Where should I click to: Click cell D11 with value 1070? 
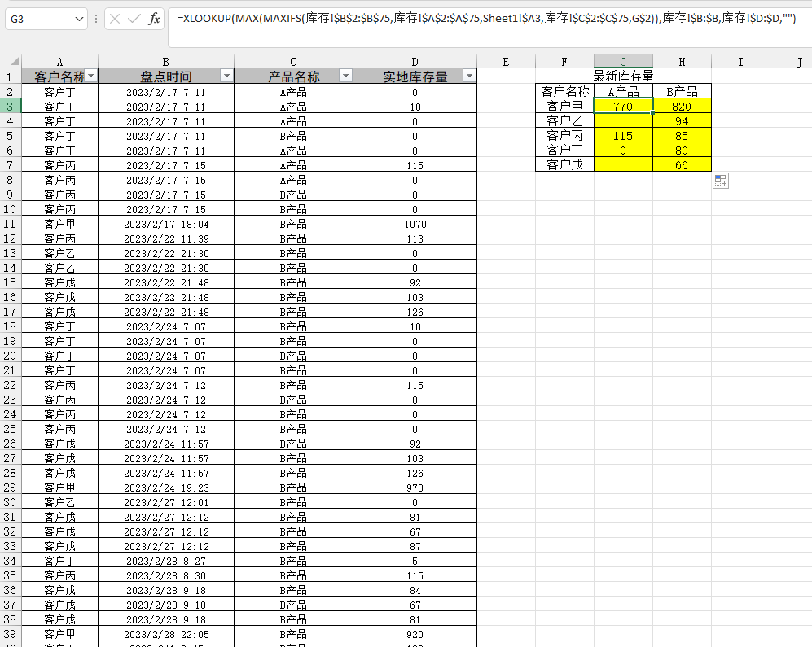tap(415, 224)
